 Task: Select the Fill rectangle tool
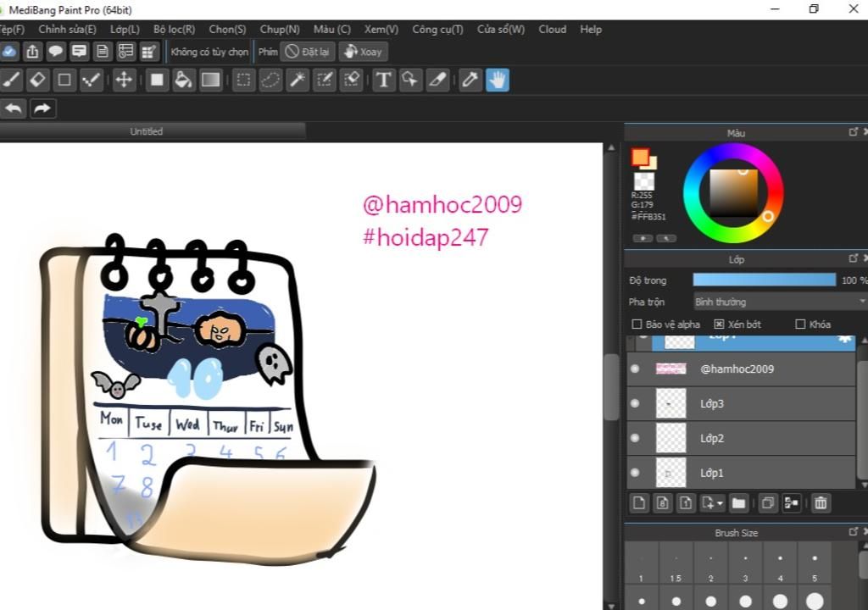point(157,80)
